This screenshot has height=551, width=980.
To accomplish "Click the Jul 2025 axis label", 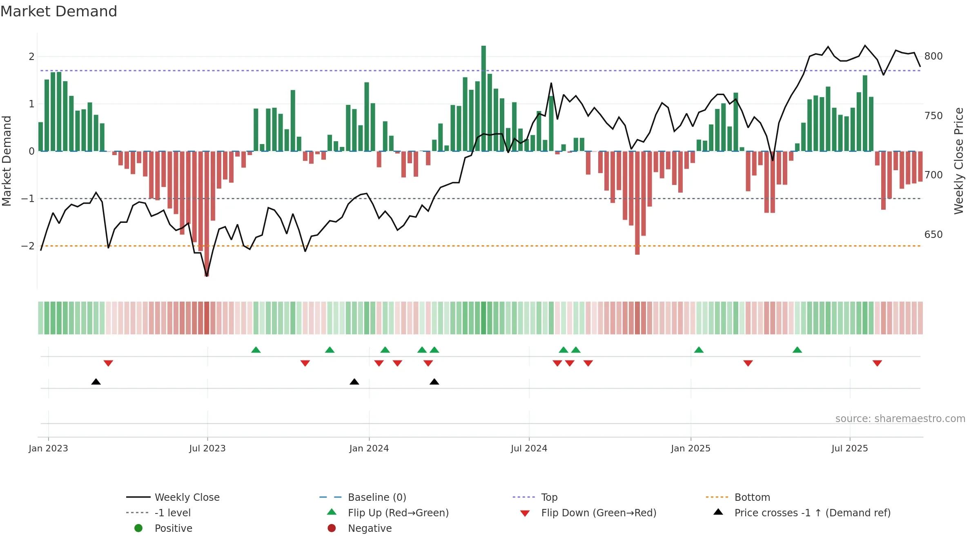I will pos(850,448).
